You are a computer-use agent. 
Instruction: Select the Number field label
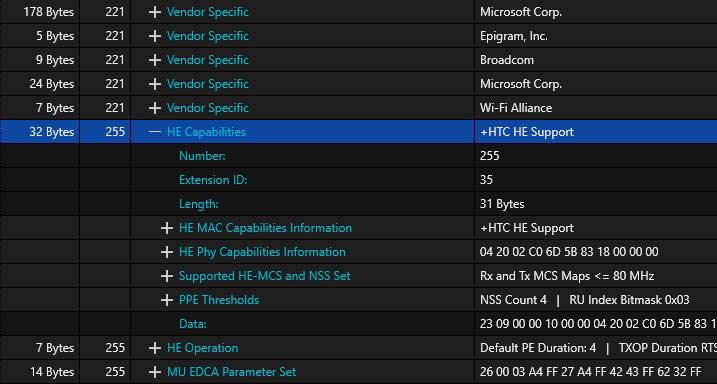(x=202, y=156)
